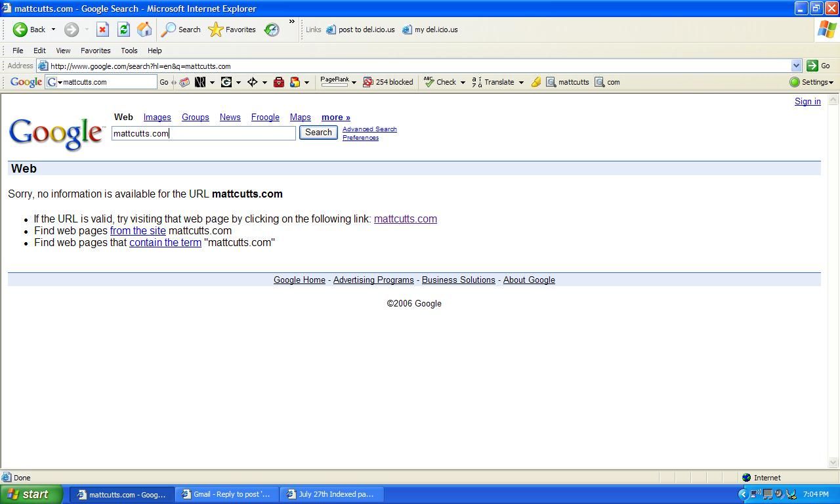Click the black G toolbar icon
840x504 pixels.
(x=226, y=82)
